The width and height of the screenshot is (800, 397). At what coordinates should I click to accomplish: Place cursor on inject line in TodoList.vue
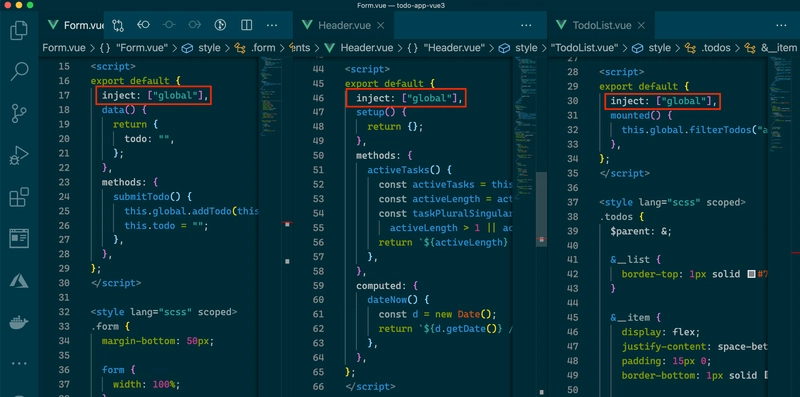tap(664, 101)
